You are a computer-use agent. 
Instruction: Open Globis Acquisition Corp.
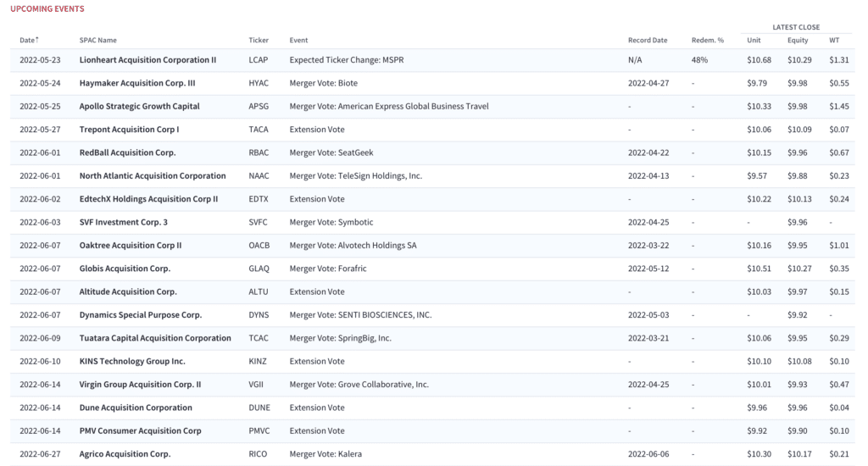(x=125, y=269)
